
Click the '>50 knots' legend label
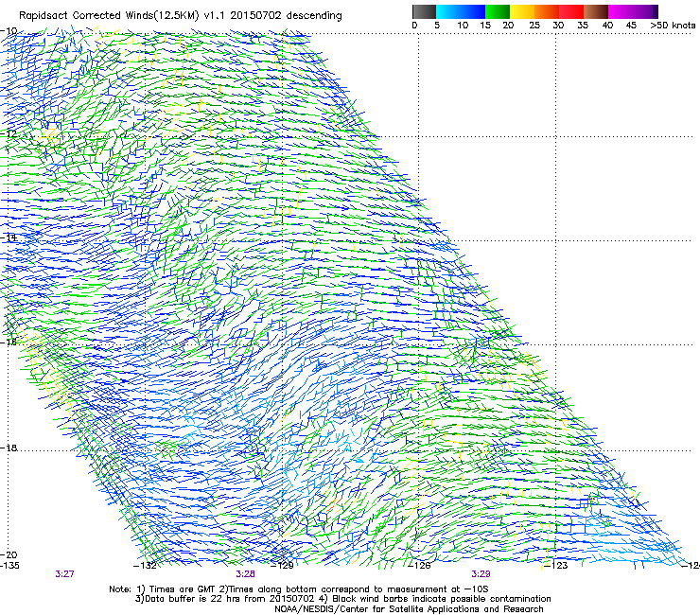point(673,26)
